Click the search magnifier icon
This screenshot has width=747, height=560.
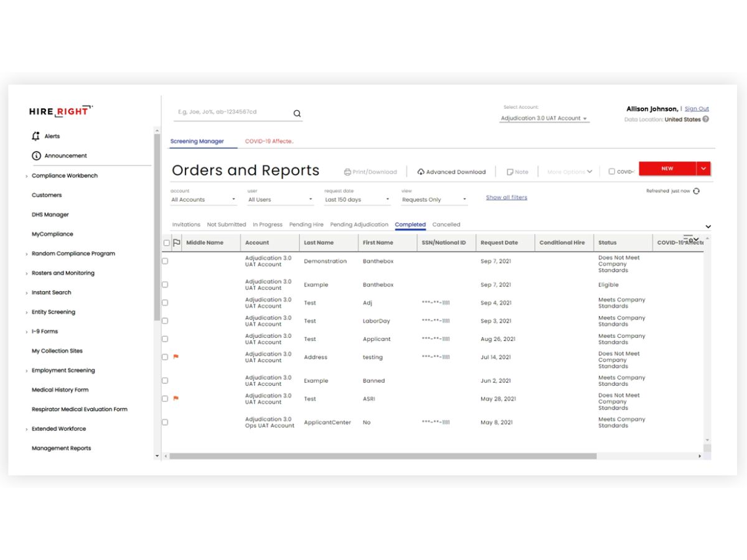(297, 113)
